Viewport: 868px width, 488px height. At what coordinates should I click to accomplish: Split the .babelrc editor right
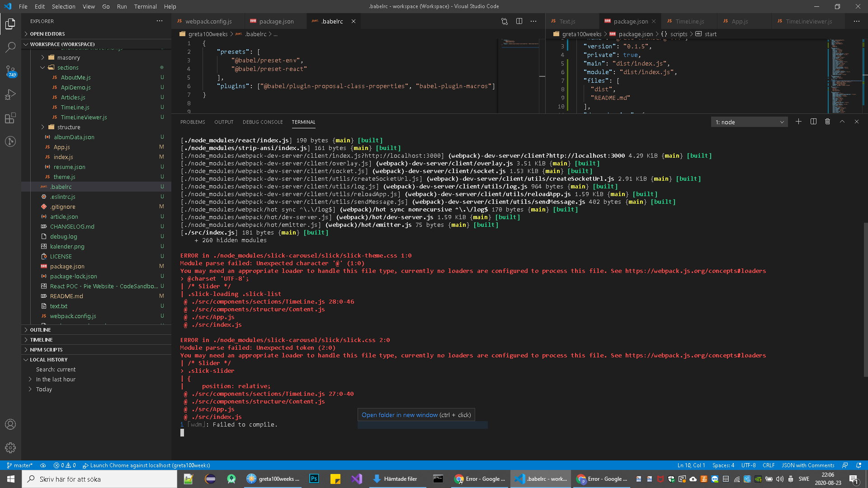pyautogui.click(x=519, y=21)
